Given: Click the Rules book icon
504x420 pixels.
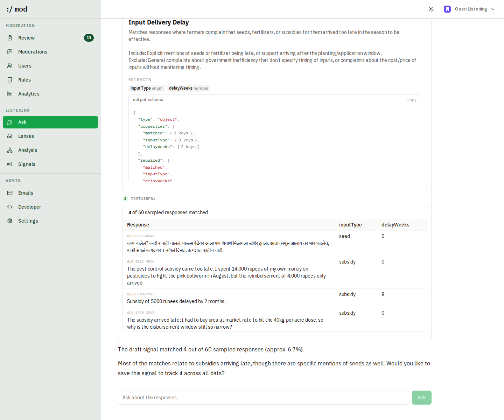Looking at the screenshot, I should point(10,80).
